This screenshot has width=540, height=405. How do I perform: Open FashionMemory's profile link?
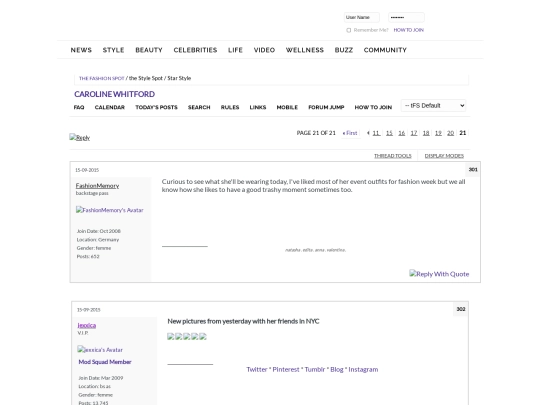[97, 186]
